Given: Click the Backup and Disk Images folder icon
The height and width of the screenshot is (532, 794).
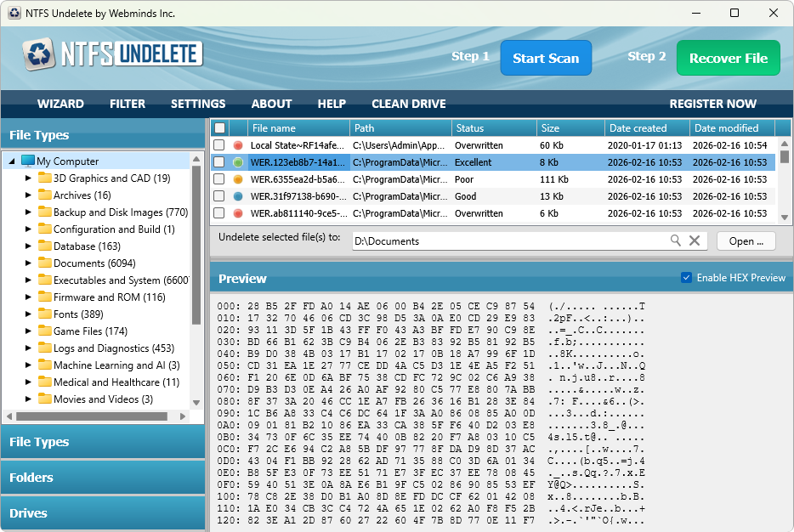Looking at the screenshot, I should 45,212.
